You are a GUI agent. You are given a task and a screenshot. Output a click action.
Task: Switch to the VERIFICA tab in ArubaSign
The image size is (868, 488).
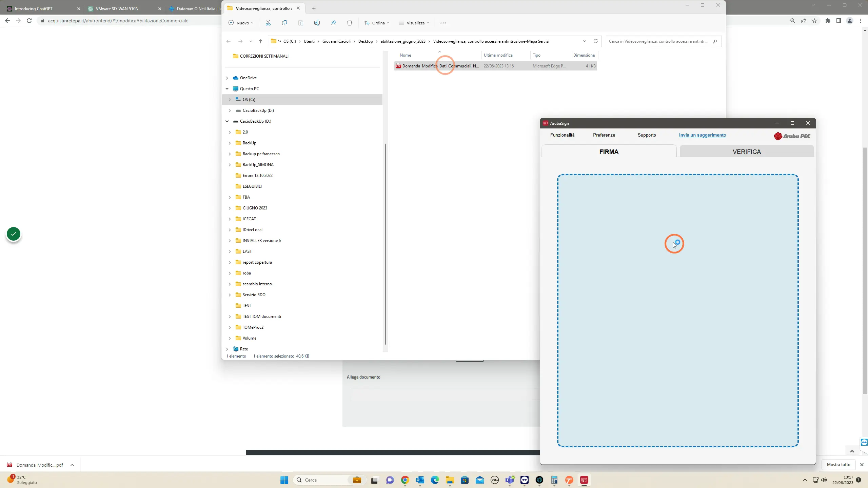pos(747,151)
